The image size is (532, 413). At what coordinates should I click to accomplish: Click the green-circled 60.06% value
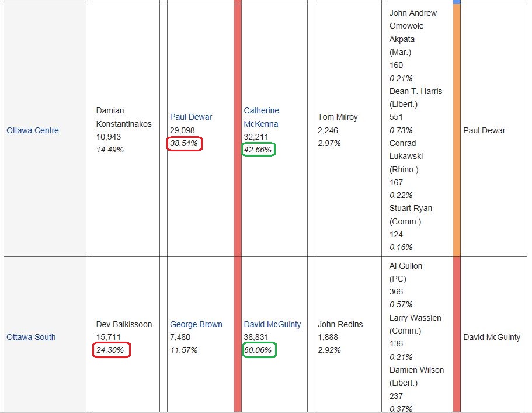click(258, 350)
